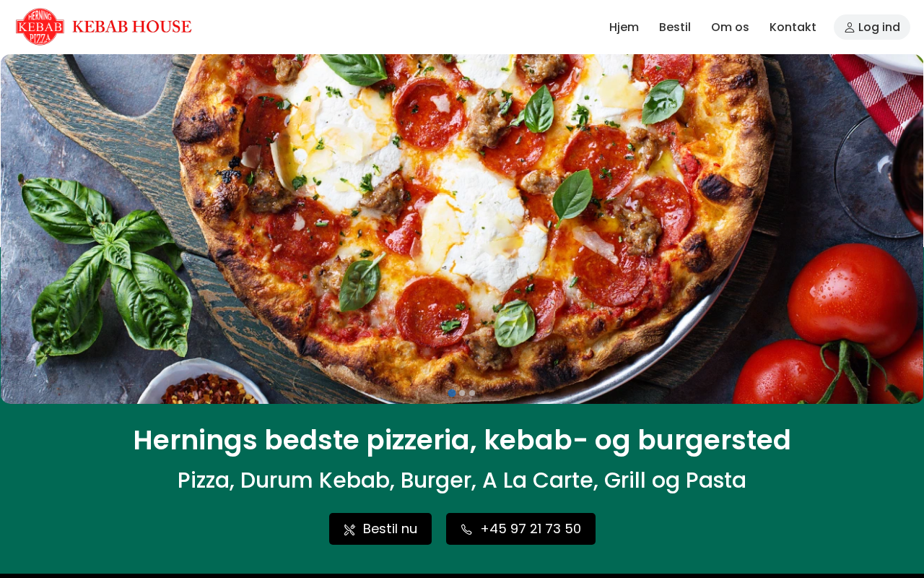Switch to the third carousel slide dot
This screenshot has height=578, width=924.
point(472,393)
